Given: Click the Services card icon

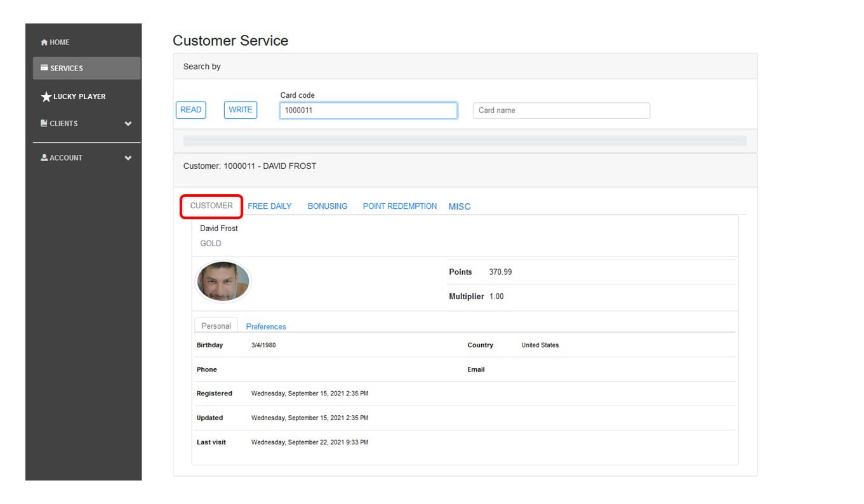Looking at the screenshot, I should (x=44, y=67).
